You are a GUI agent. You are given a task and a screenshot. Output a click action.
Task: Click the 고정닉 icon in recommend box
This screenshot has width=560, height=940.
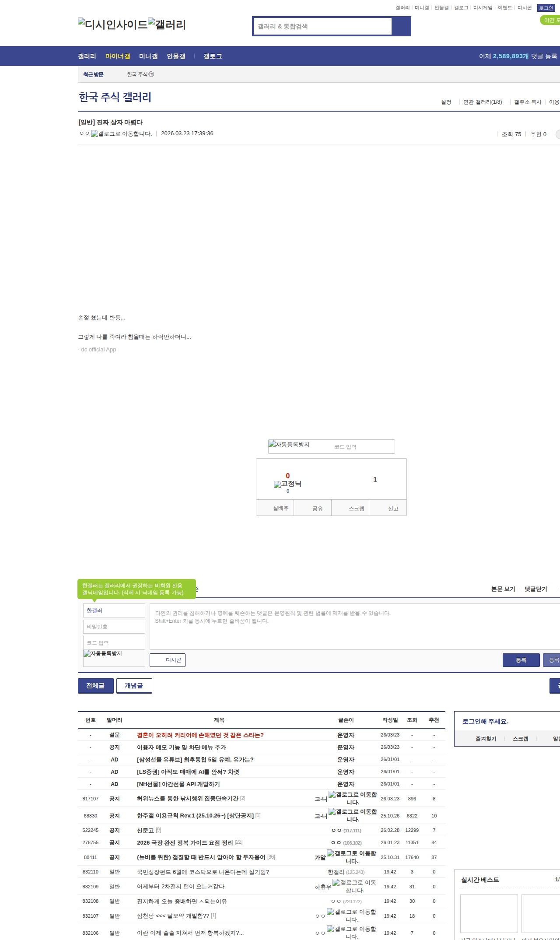[x=287, y=484]
